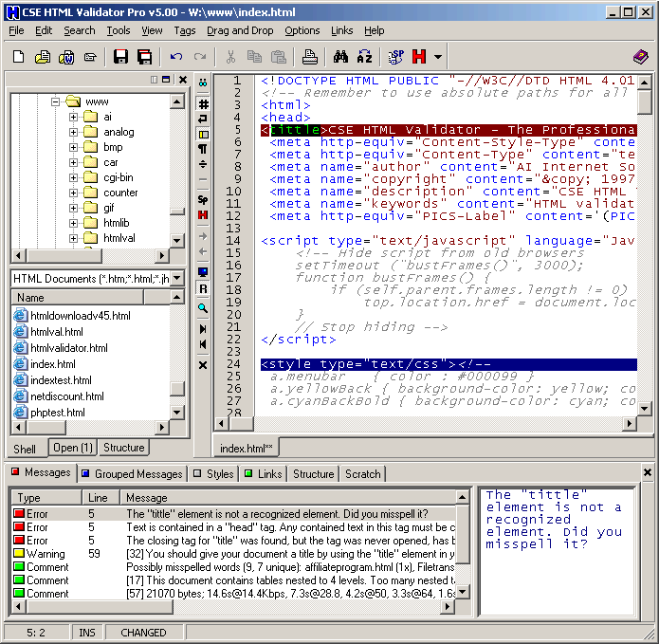
Task: Expand the htmlib folder
Action: [x=74, y=223]
